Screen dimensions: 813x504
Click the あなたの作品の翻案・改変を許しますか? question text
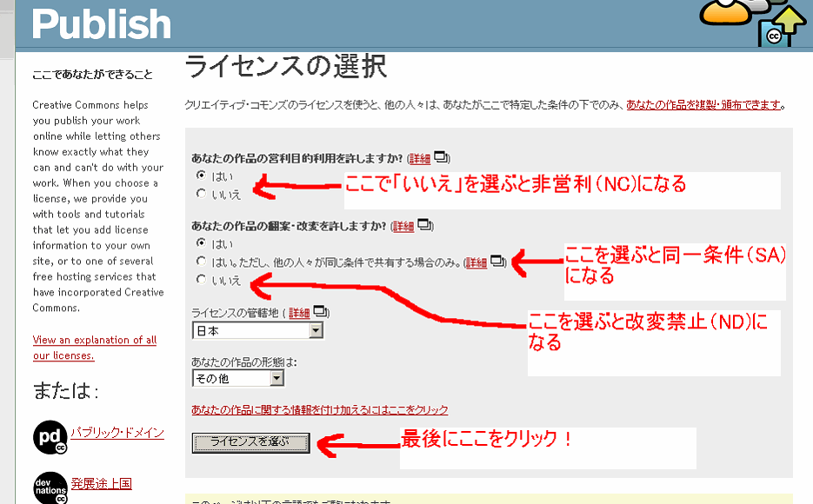(289, 226)
